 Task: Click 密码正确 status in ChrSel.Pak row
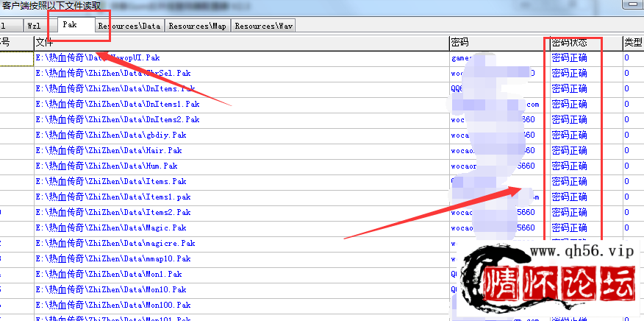[569, 73]
